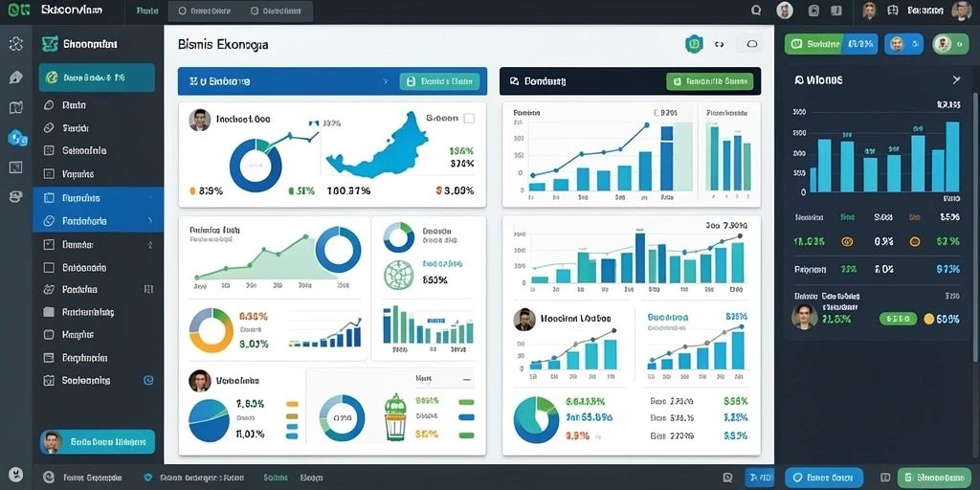Click the blue button in bottom status bar
This screenshot has width=980, height=490.
pyautogui.click(x=824, y=478)
